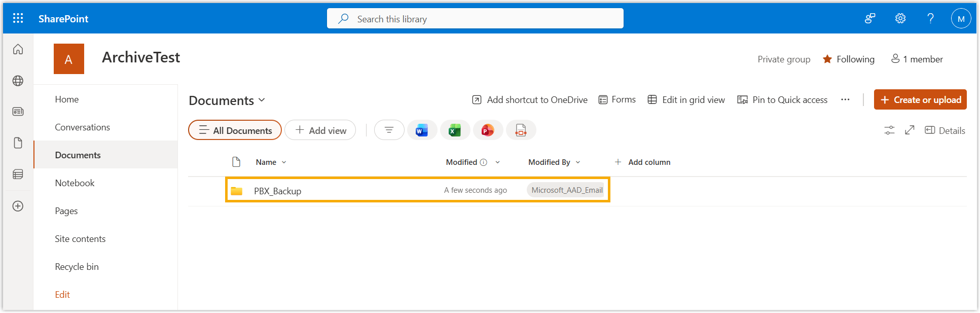The image size is (980, 313).
Task: Filter documents by Excel file type
Action: pos(455,130)
